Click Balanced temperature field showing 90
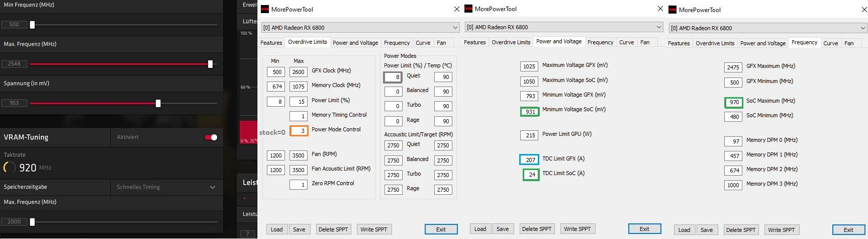This screenshot has width=868, height=239. 443,92
